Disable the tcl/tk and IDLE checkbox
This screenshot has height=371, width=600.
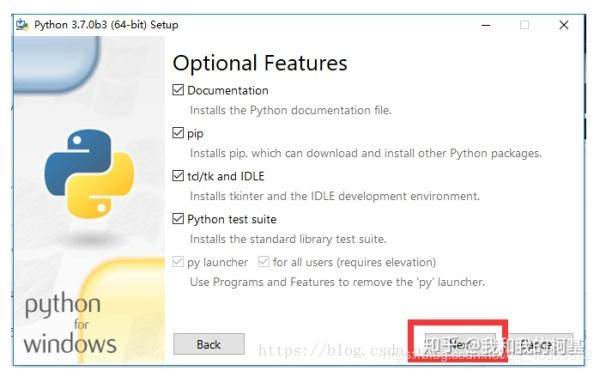(178, 176)
